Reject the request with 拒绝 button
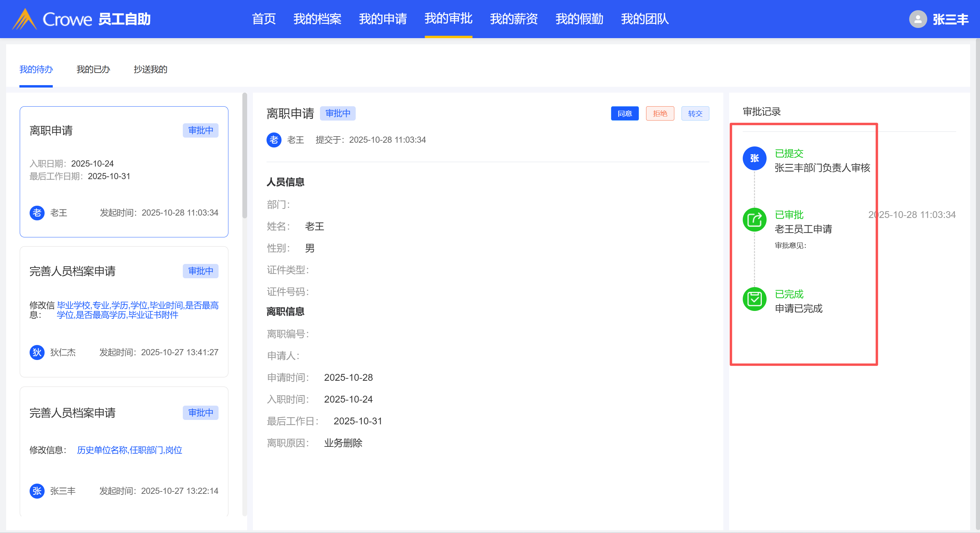The width and height of the screenshot is (980, 533). tap(660, 113)
